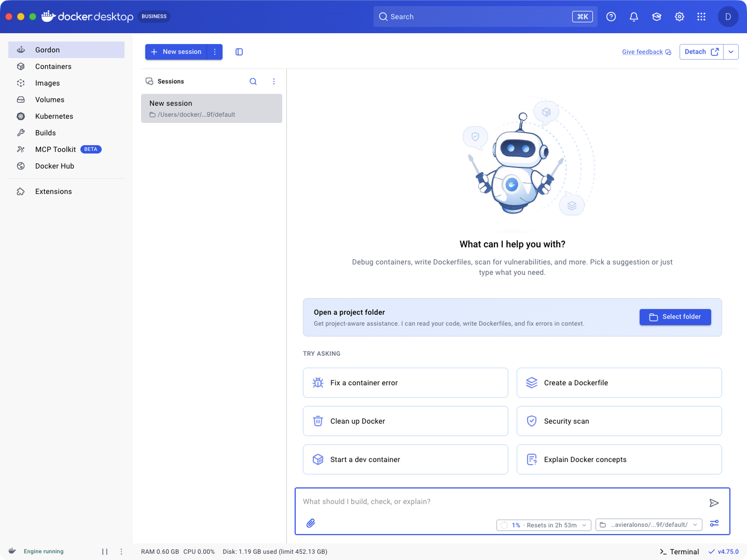This screenshot has height=560, width=747.
Task: Choose the Fix a container error suggestion
Action: coord(406,383)
